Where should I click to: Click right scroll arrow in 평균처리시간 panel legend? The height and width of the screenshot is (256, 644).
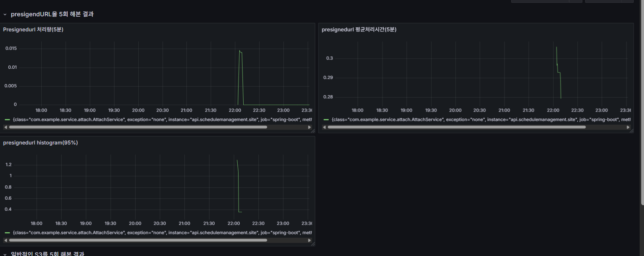point(628,127)
